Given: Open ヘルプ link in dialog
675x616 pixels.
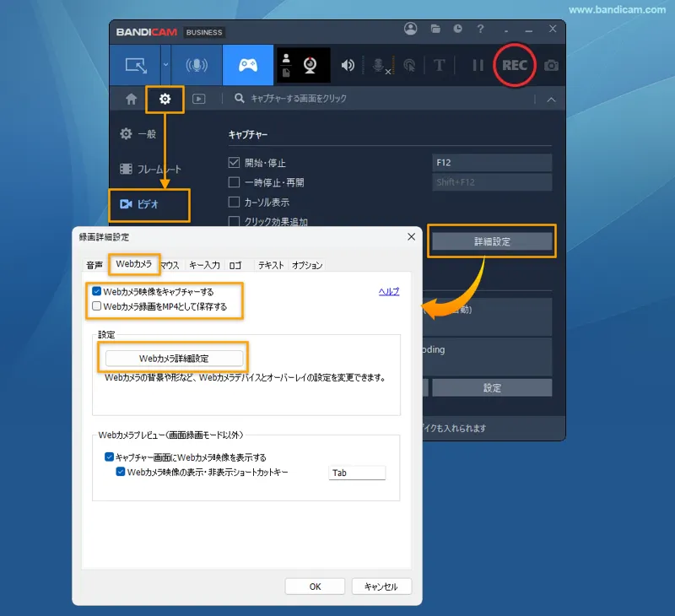Looking at the screenshot, I should point(389,291).
